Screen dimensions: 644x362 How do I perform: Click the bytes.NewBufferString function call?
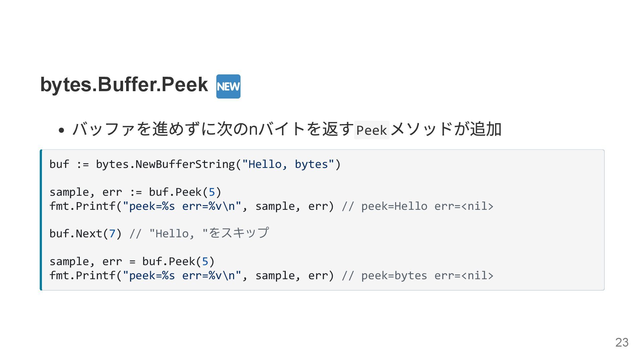(165, 164)
